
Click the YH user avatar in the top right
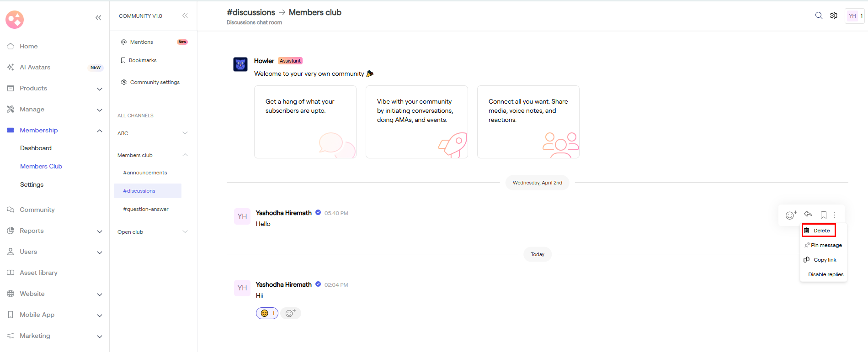point(852,16)
